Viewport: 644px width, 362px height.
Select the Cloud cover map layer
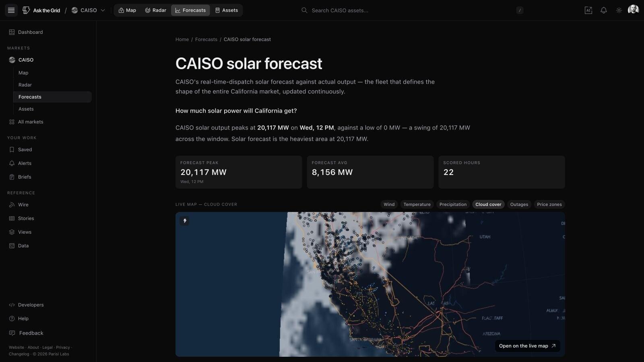click(488, 205)
